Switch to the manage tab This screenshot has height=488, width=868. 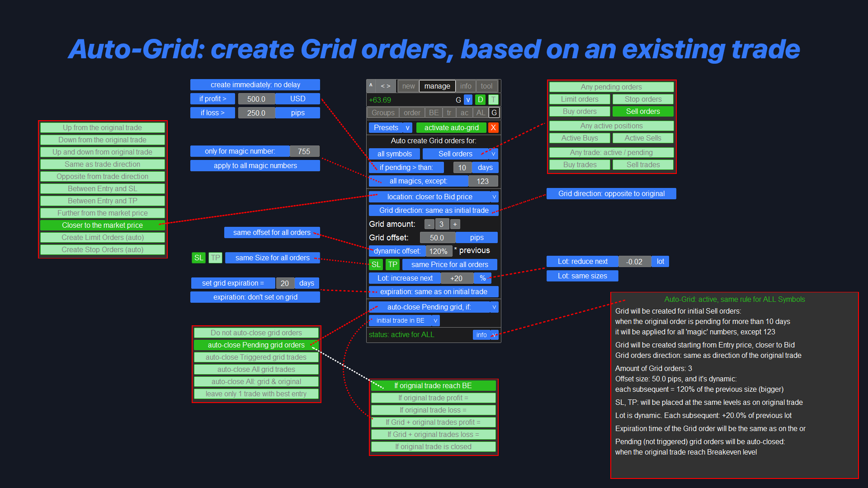(437, 86)
